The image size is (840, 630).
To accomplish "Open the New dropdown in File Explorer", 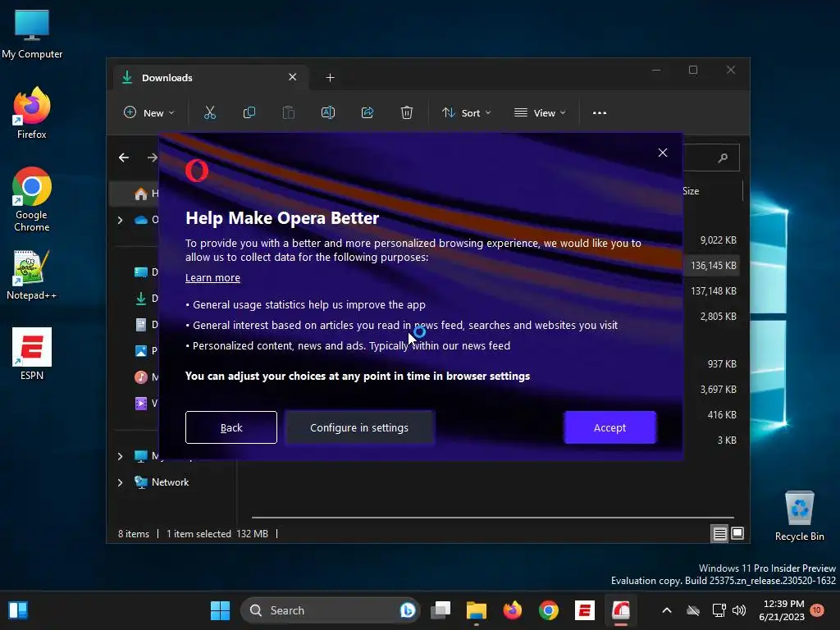I will click(x=149, y=112).
